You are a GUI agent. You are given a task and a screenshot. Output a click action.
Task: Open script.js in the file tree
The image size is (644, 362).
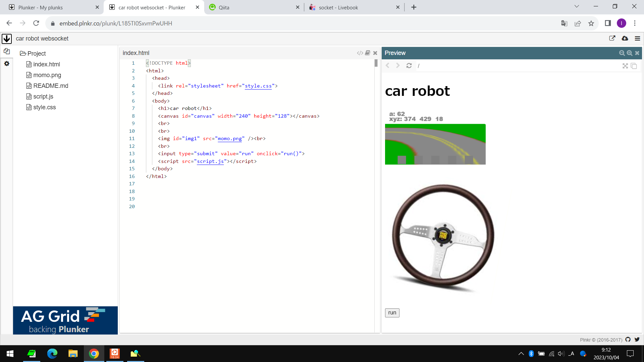tap(43, 97)
